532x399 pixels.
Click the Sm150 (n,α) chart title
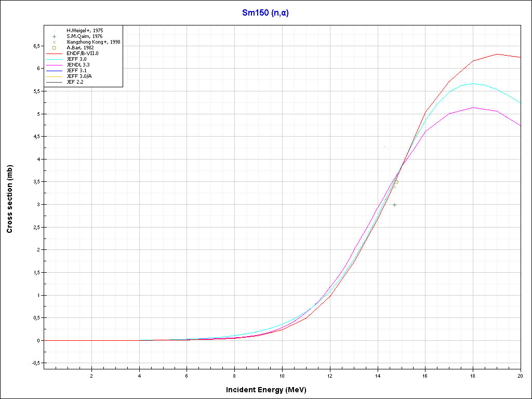coord(265,13)
